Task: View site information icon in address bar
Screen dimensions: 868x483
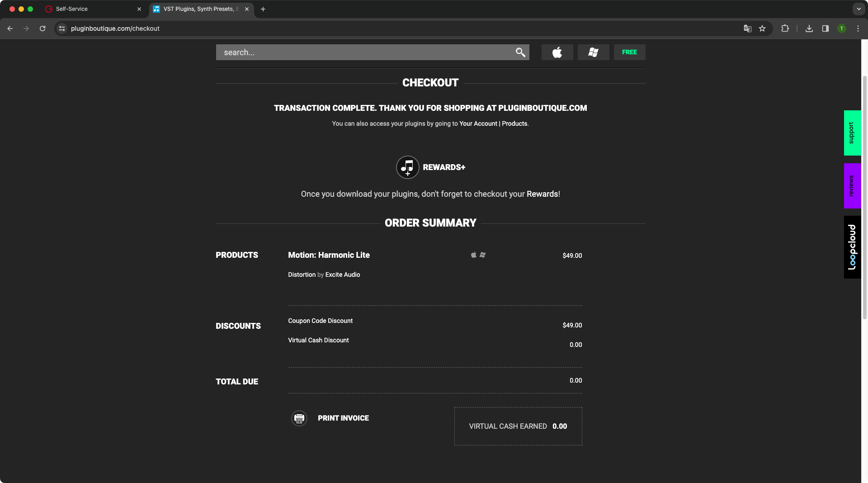Action: click(x=62, y=28)
